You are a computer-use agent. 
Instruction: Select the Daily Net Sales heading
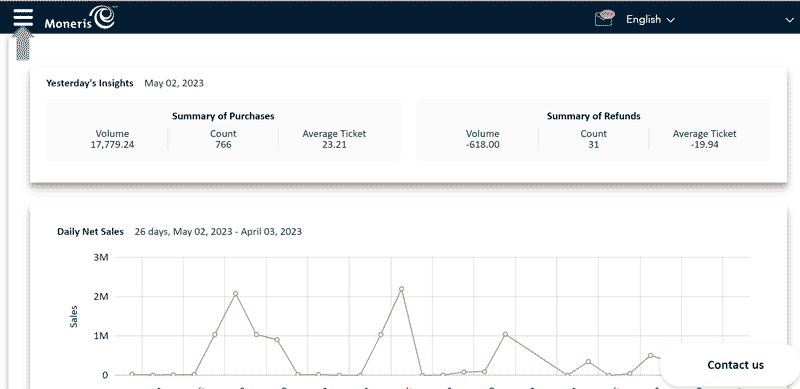(90, 232)
